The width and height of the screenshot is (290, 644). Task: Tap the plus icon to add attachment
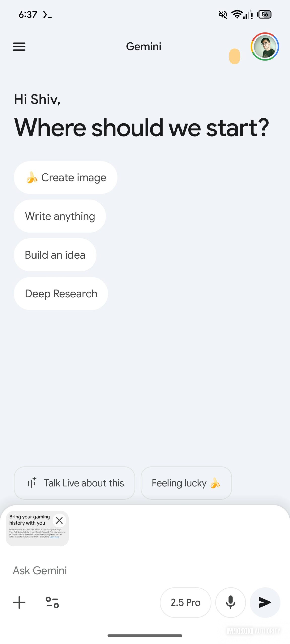(x=19, y=602)
